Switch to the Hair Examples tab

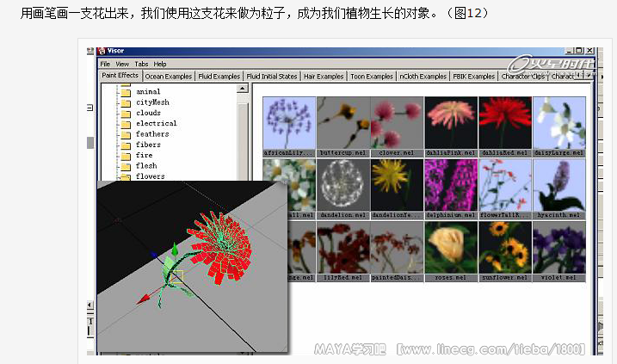click(324, 77)
